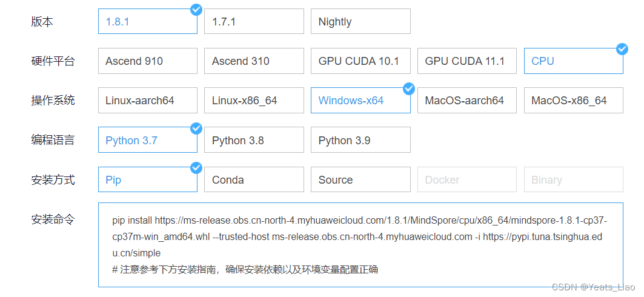
Task: Click the pip install command text
Action: pyautogui.click(x=360, y=237)
